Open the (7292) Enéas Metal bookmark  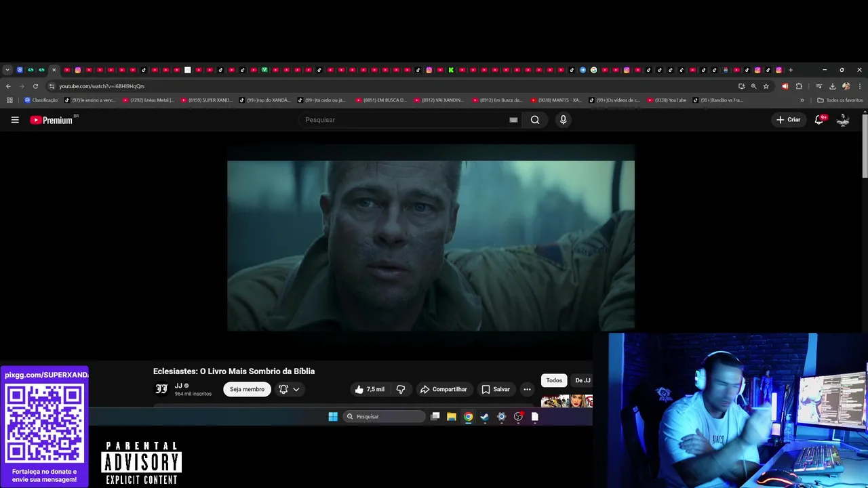(149, 100)
